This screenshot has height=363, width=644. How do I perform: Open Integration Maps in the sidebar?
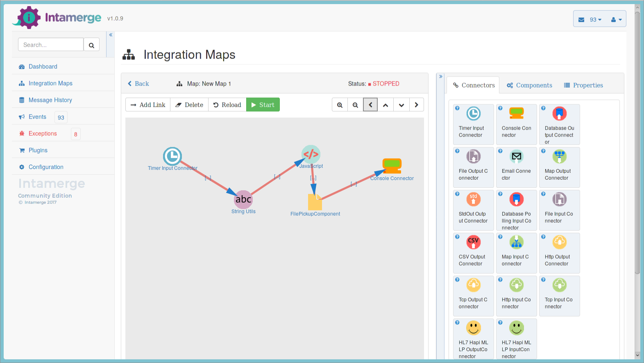[63, 83]
